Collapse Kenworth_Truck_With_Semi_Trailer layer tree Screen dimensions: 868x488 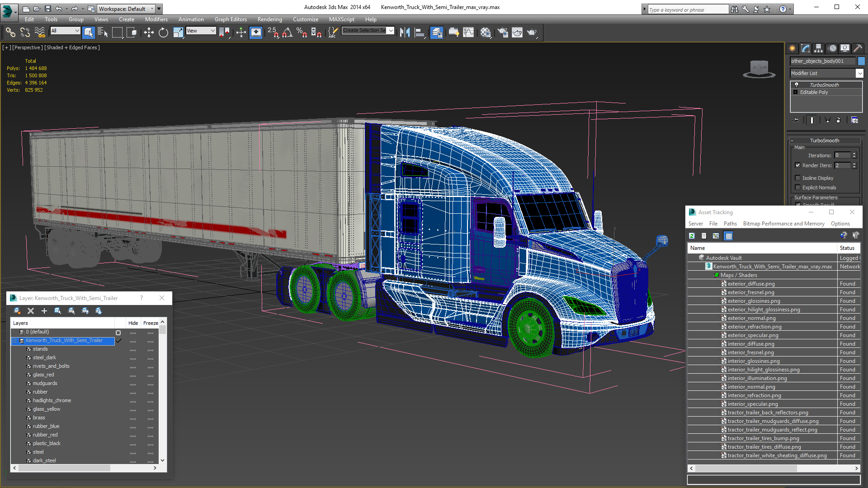14,341
